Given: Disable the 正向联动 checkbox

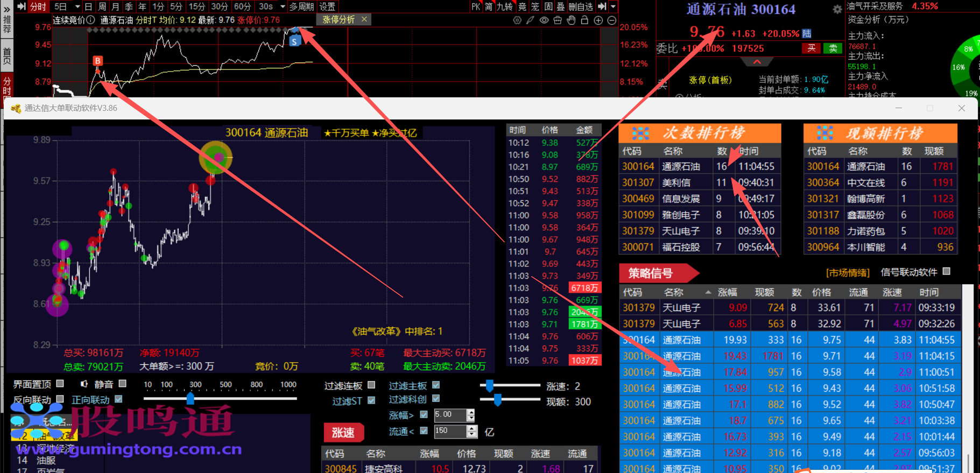Looking at the screenshot, I should pyautogui.click(x=118, y=399).
